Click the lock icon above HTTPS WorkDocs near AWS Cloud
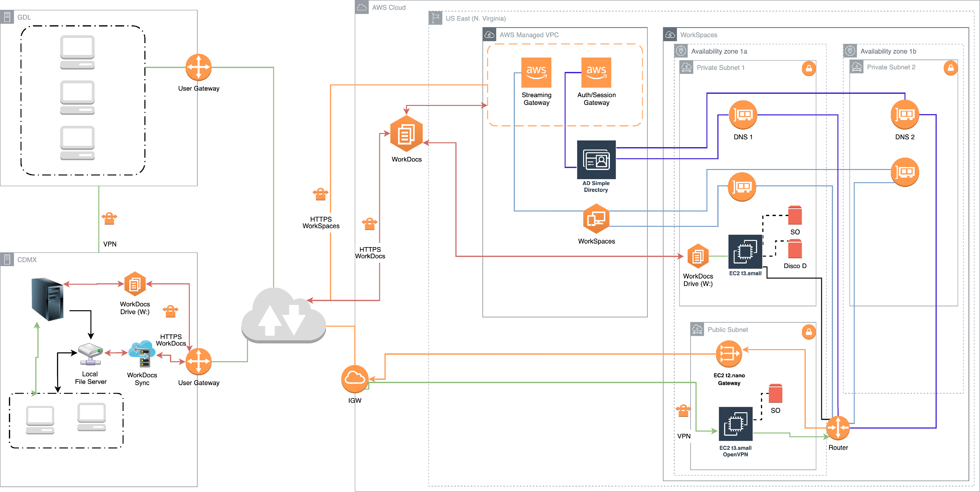The image size is (980, 492). pyautogui.click(x=369, y=224)
